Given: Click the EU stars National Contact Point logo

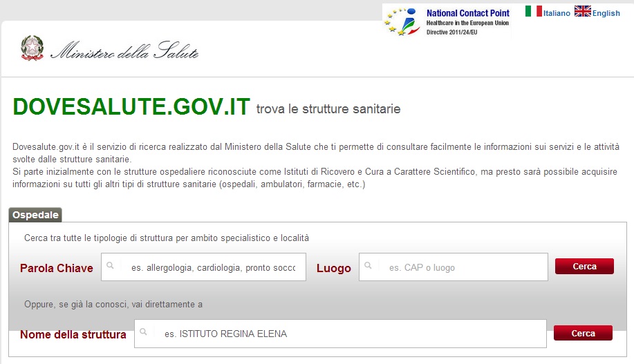Looking at the screenshot, I should pos(403,21).
